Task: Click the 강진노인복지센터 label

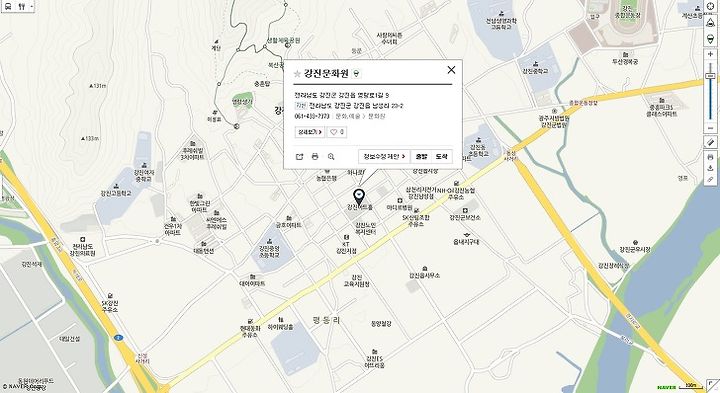Action: [x=366, y=228]
